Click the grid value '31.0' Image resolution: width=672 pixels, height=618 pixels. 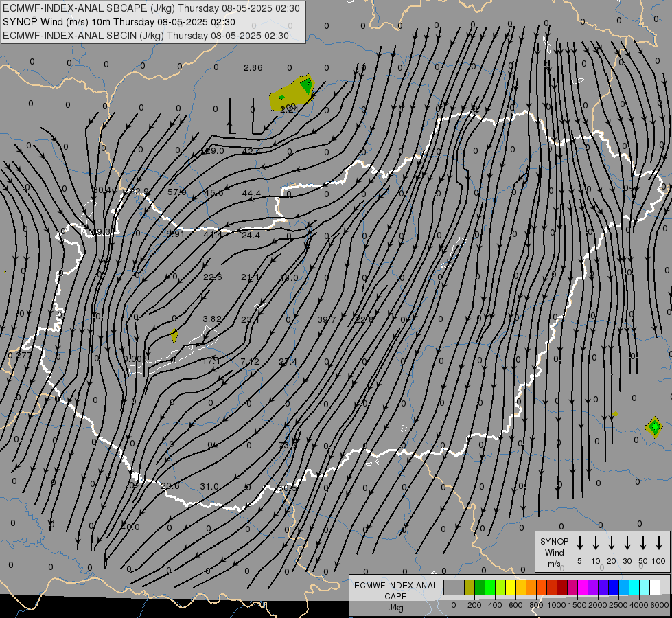click(x=209, y=487)
